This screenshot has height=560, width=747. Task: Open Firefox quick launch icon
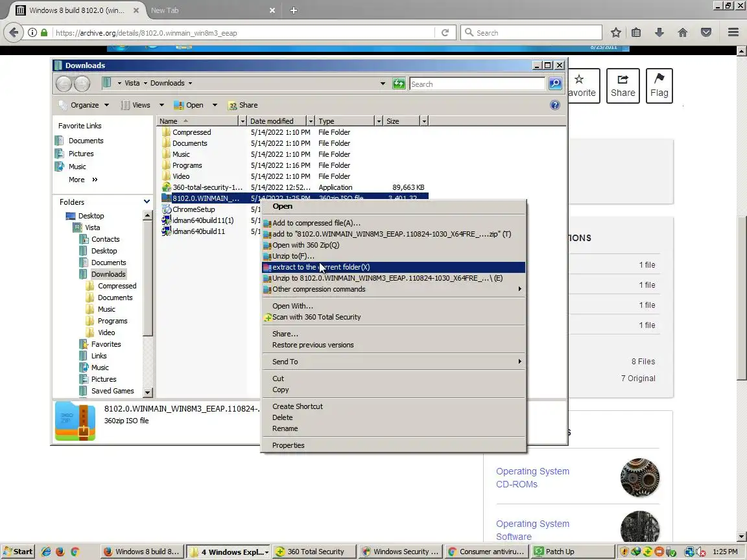click(60, 552)
